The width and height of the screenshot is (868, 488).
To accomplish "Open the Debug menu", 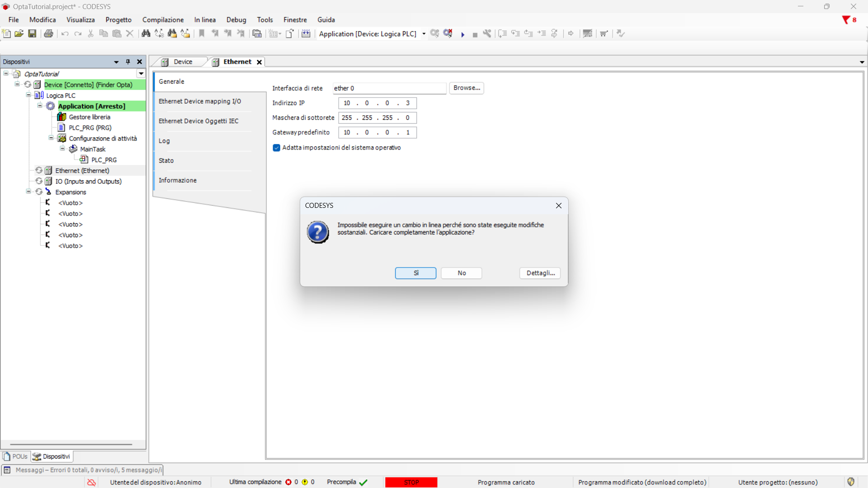I will coord(236,20).
